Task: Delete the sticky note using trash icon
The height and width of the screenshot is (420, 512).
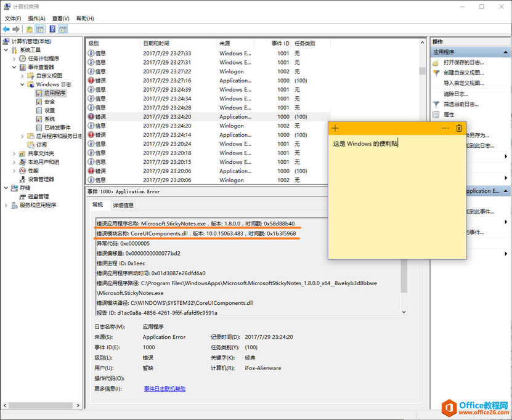Action: 458,128
